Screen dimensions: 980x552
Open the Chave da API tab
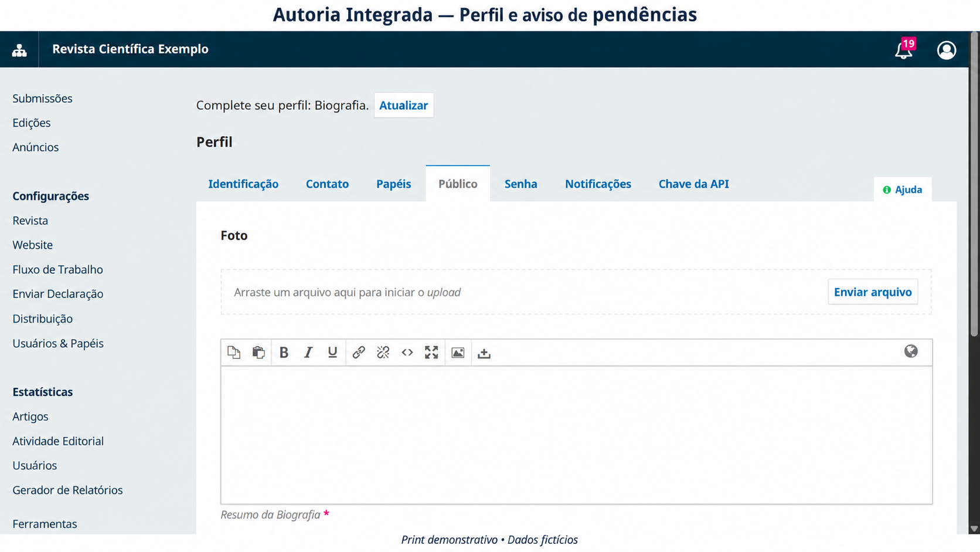click(x=693, y=184)
